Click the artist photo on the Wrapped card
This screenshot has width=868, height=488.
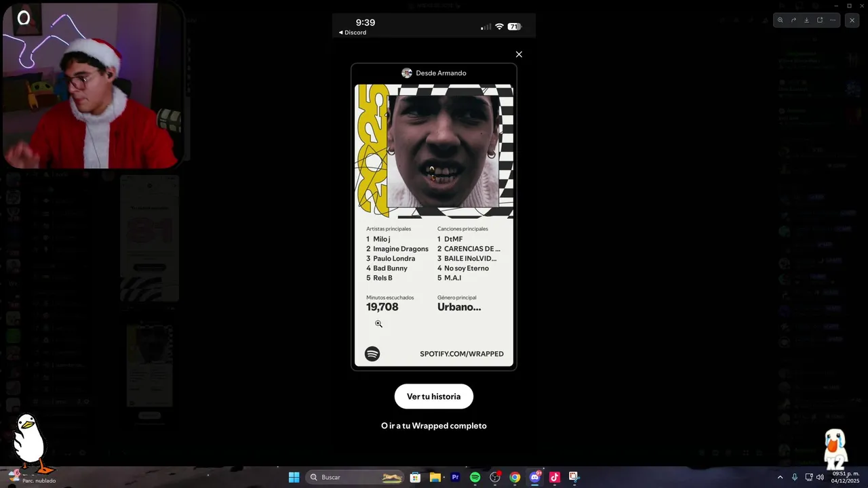tap(443, 150)
